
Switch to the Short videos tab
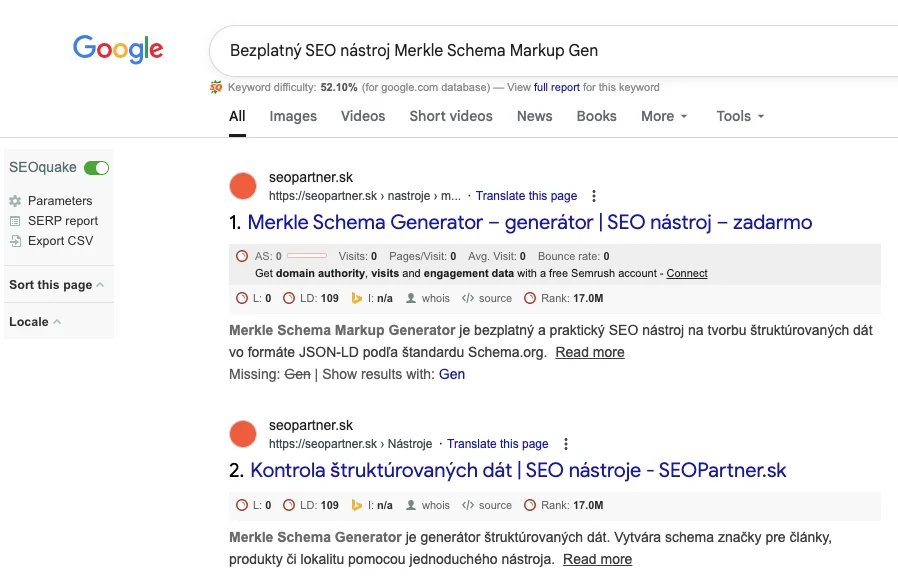451,116
